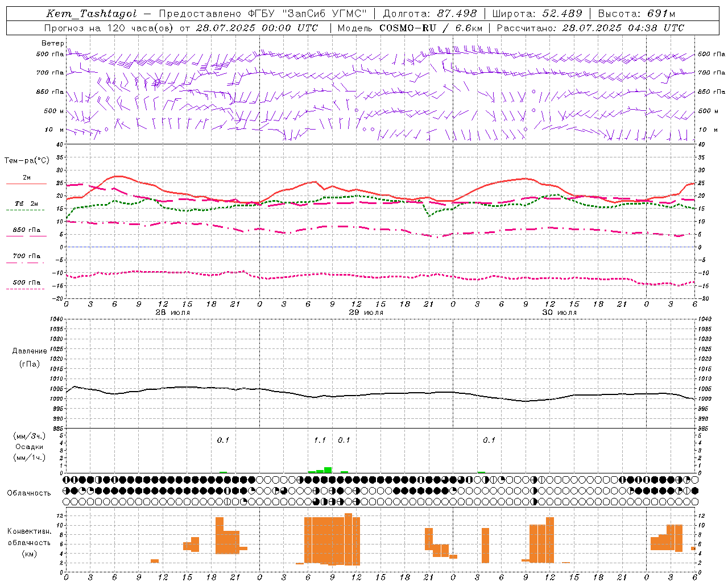Click the '2м' temperature legend entry
The width and height of the screenshot is (728, 582).
tap(27, 178)
